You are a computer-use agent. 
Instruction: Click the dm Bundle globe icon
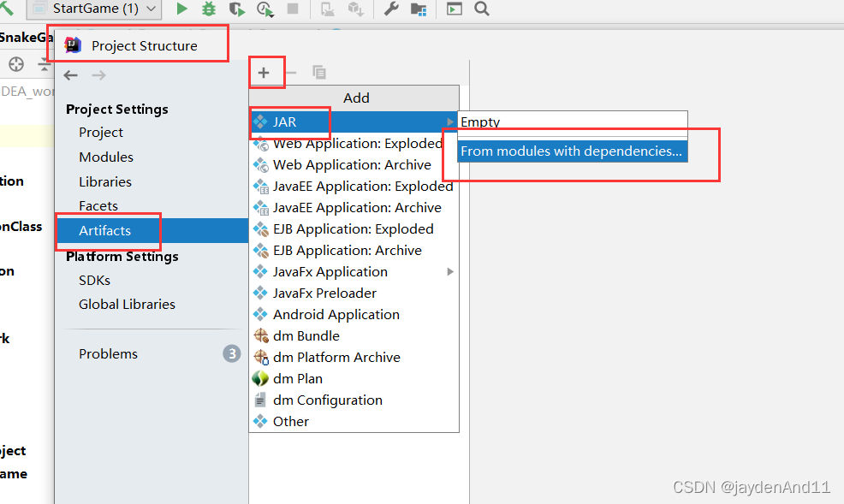pos(261,335)
